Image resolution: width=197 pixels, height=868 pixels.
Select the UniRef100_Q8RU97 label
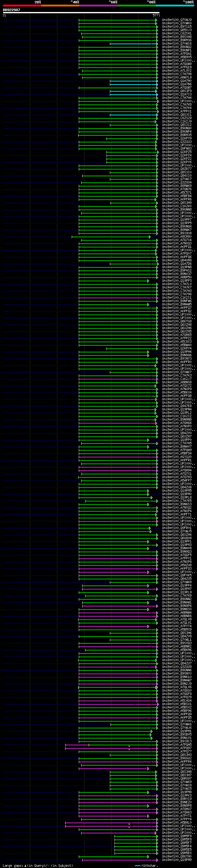(177, 778)
